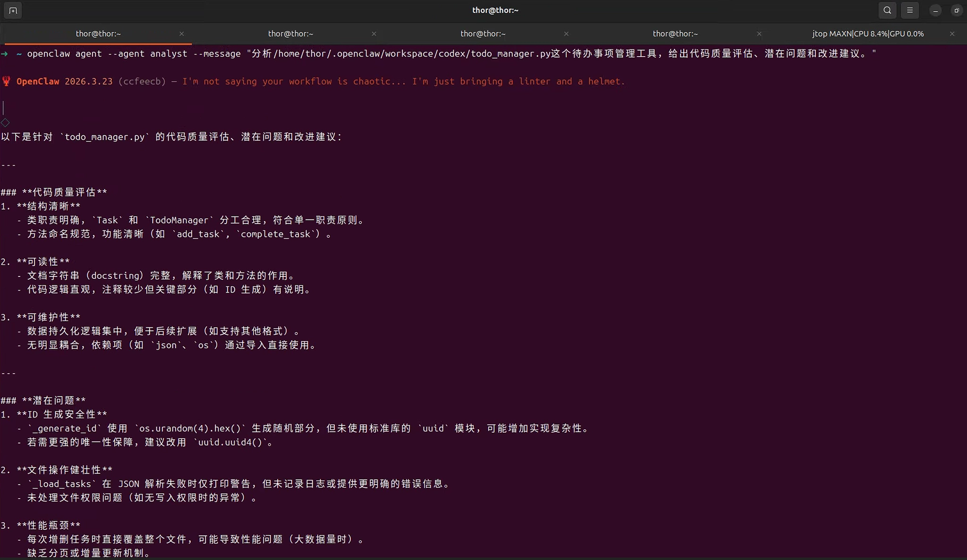Open a new terminal tab with top-left icon
This screenshot has width=967, height=560.
13,10
